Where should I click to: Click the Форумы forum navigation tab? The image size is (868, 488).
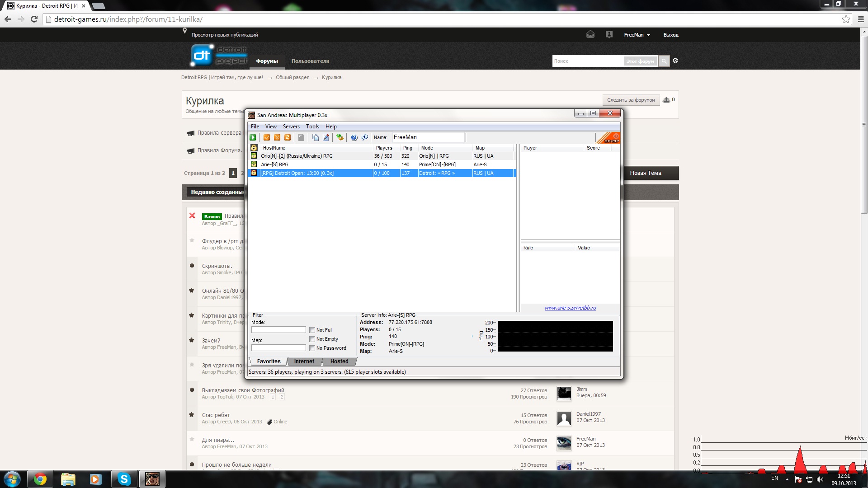(267, 61)
